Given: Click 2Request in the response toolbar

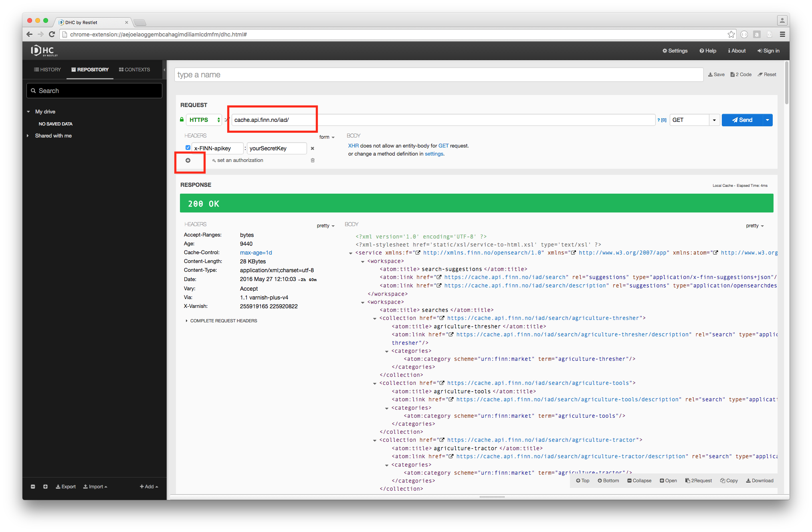Looking at the screenshot, I should pyautogui.click(x=699, y=481).
